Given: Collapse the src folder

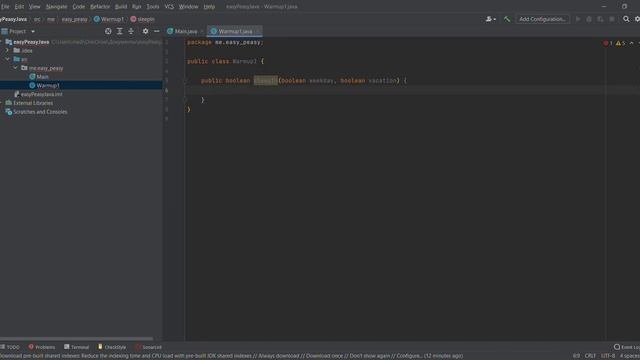Looking at the screenshot, I should 7,59.
